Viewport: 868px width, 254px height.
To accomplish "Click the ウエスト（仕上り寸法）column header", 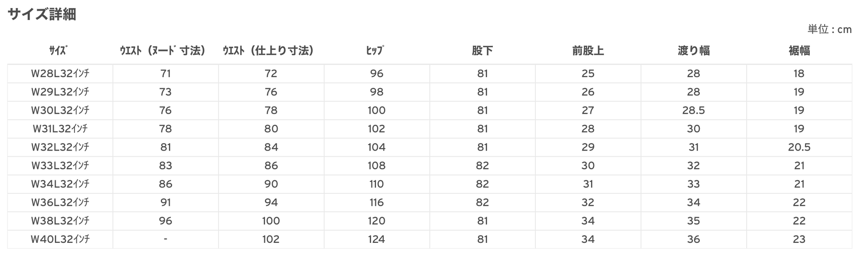I will pyautogui.click(x=269, y=51).
